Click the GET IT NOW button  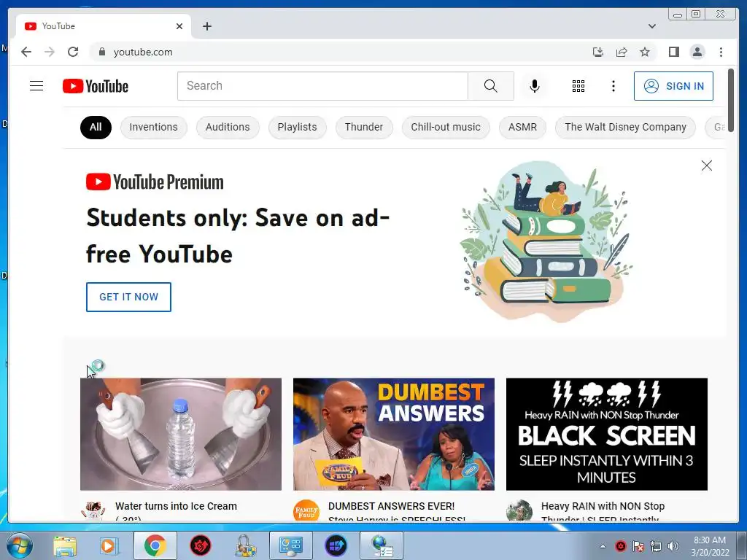[x=128, y=297]
